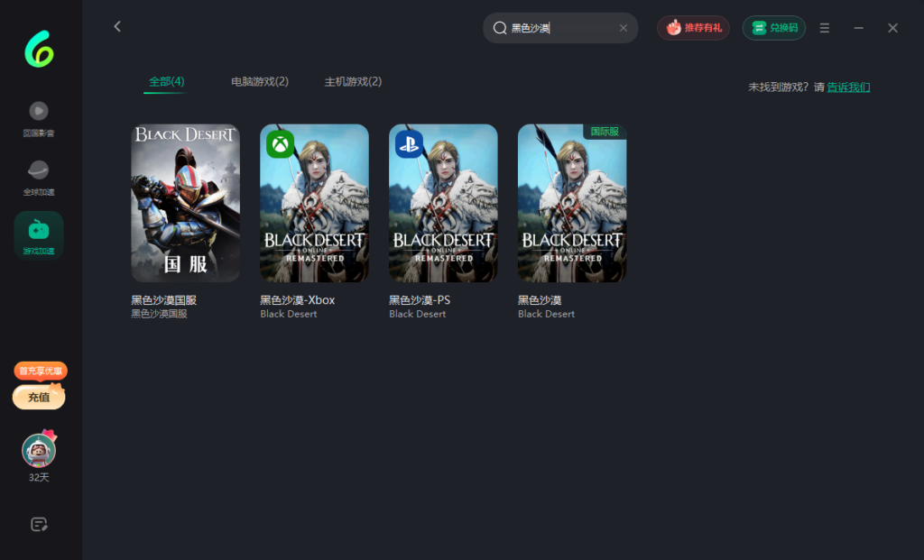The width and height of the screenshot is (924, 560).
Task: Select the 黑色沙漠-Xbox game cover
Action: point(314,203)
